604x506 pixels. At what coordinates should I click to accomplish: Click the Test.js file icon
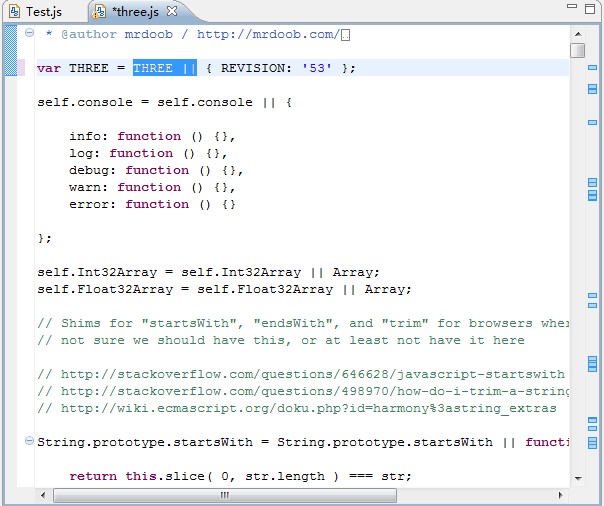[14, 12]
